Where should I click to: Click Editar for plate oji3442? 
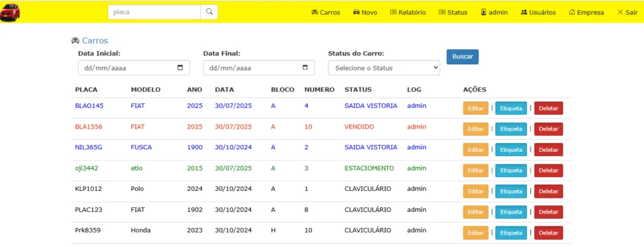(475, 170)
